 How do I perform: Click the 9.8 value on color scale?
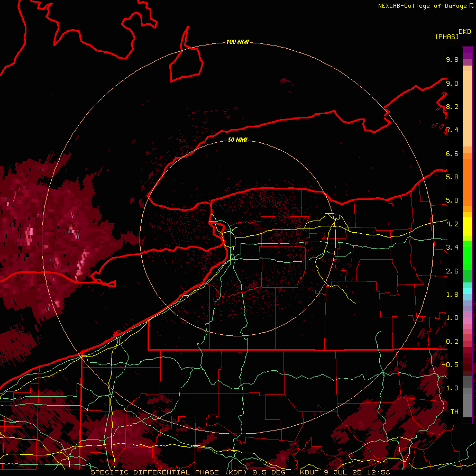coord(452,59)
